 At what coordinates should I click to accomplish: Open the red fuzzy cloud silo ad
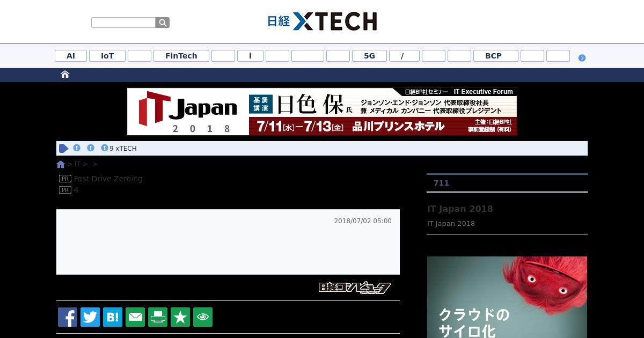tap(507, 297)
